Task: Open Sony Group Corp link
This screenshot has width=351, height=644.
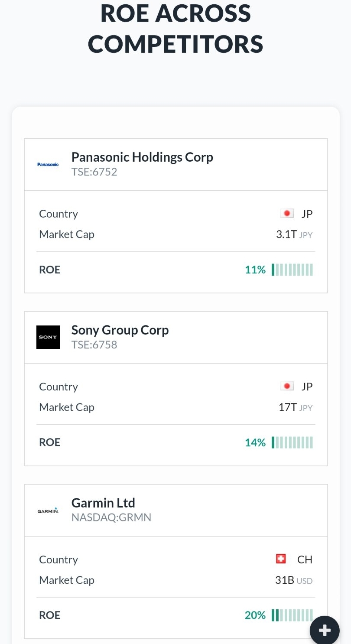Action: pyautogui.click(x=120, y=330)
